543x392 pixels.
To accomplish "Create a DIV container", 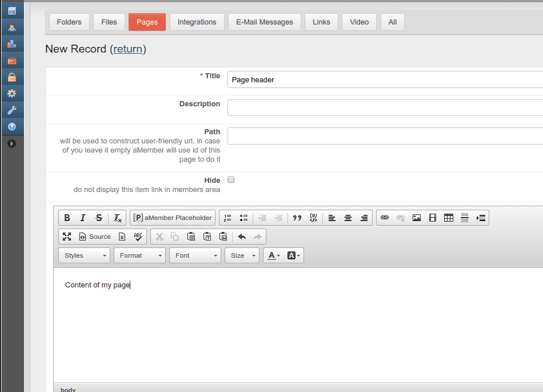I will coord(313,218).
